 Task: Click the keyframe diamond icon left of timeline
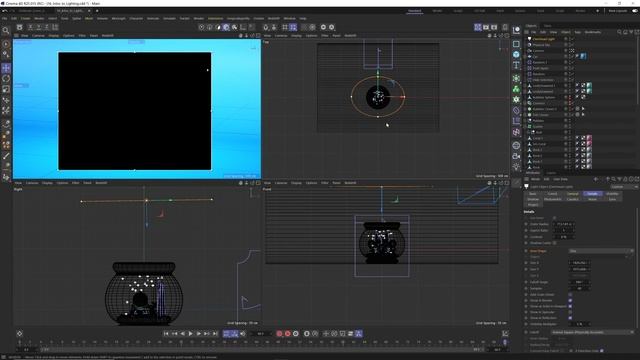click(x=19, y=334)
